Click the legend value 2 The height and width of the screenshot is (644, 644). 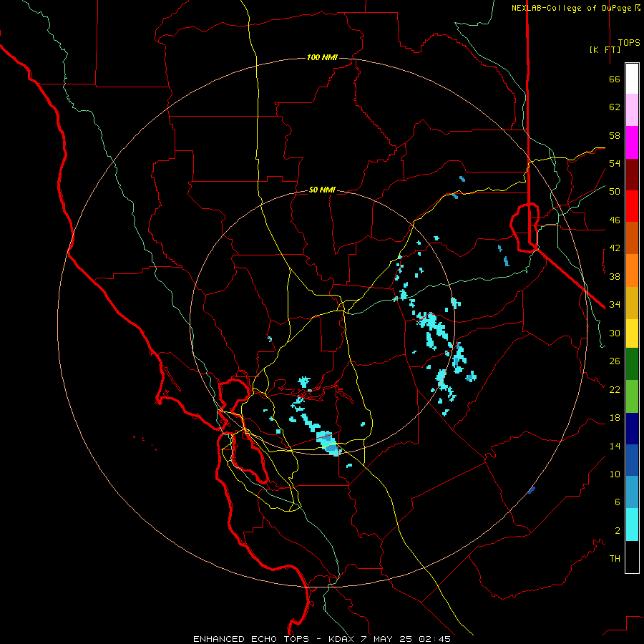(x=618, y=531)
